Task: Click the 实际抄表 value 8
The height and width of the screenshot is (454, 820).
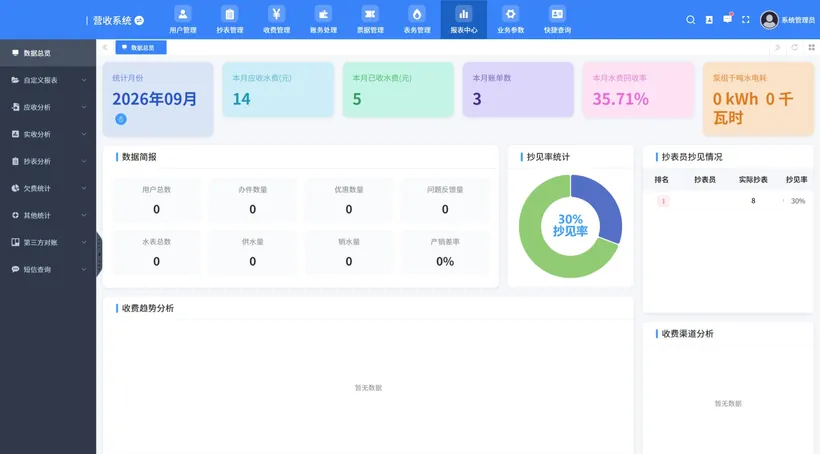Action: (x=753, y=201)
